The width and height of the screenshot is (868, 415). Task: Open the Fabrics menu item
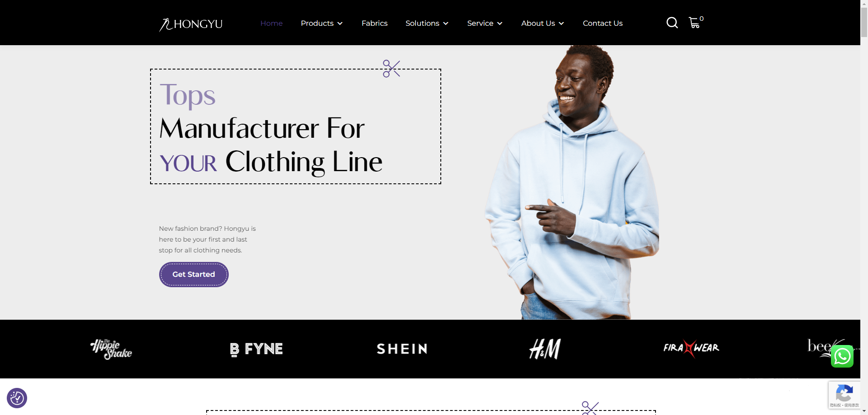pyautogui.click(x=374, y=23)
